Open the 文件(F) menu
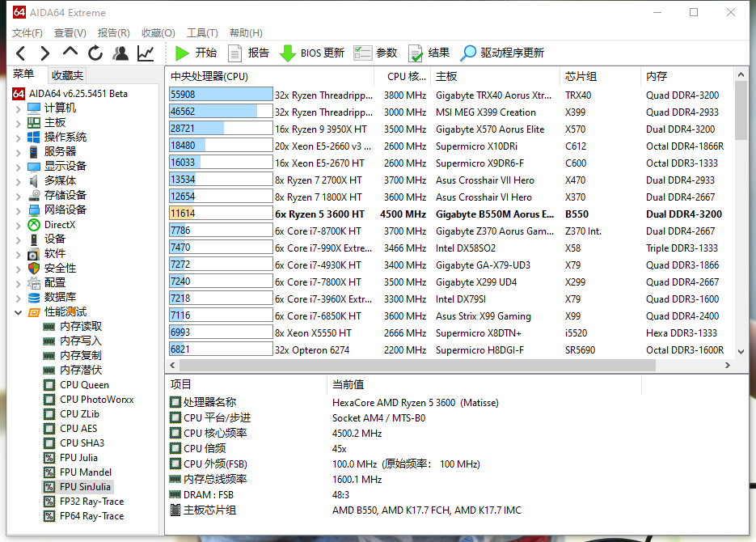Viewport: 756px width, 542px height. (x=27, y=33)
